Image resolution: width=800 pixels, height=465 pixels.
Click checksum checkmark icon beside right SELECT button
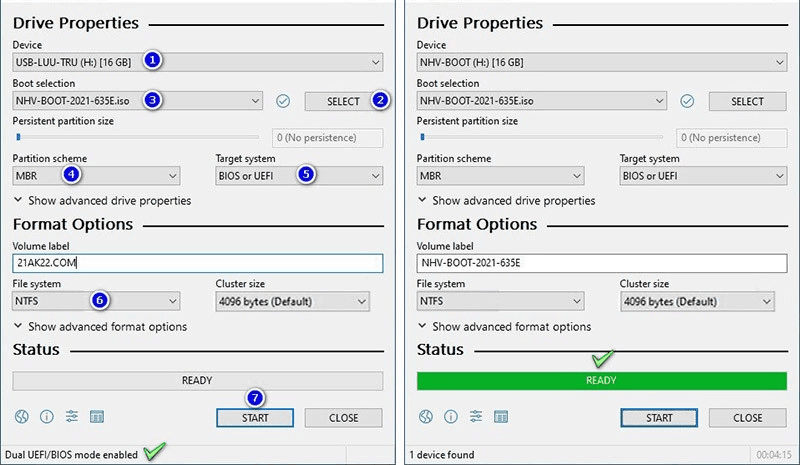click(x=687, y=101)
